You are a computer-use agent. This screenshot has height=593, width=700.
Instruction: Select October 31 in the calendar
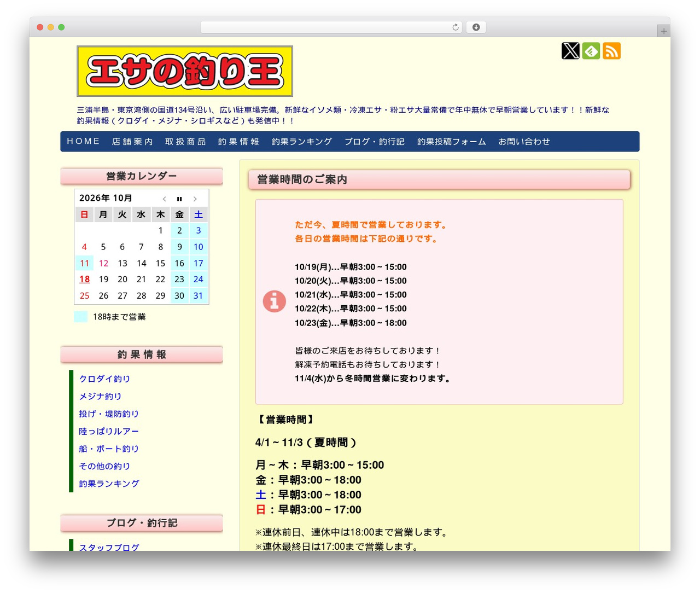coord(198,295)
